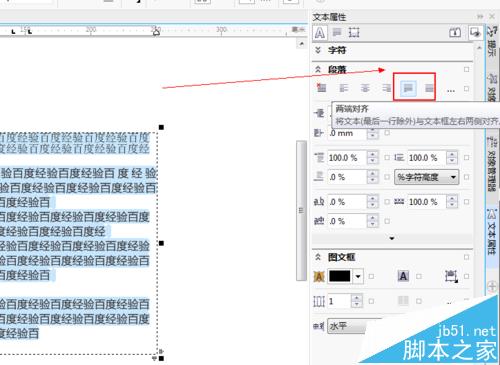Viewport: 500px width, 365px height.
Task: Collapse the 段落 section
Action: (318, 69)
